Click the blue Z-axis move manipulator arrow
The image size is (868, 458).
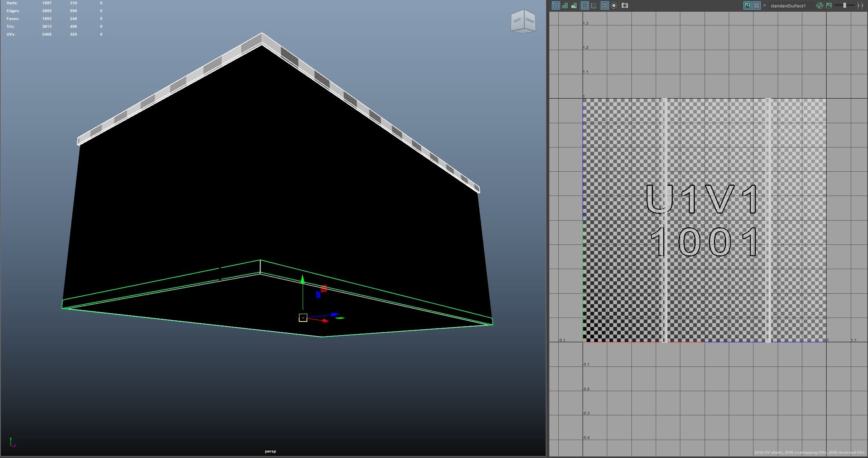click(x=335, y=314)
